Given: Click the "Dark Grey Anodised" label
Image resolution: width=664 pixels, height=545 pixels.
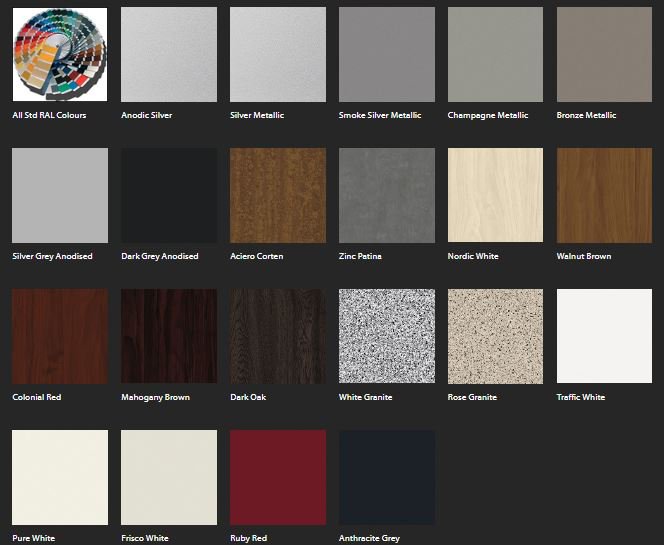Looking at the screenshot, I should [x=160, y=256].
